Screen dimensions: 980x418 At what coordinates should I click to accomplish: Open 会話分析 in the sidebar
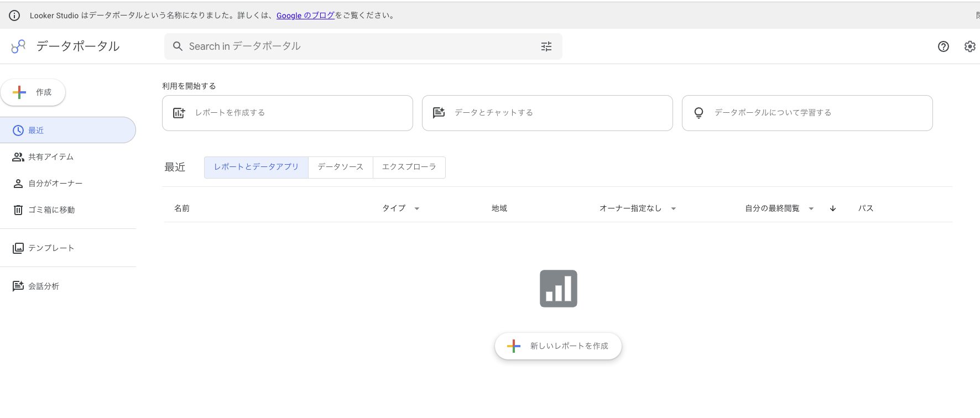(x=67, y=286)
